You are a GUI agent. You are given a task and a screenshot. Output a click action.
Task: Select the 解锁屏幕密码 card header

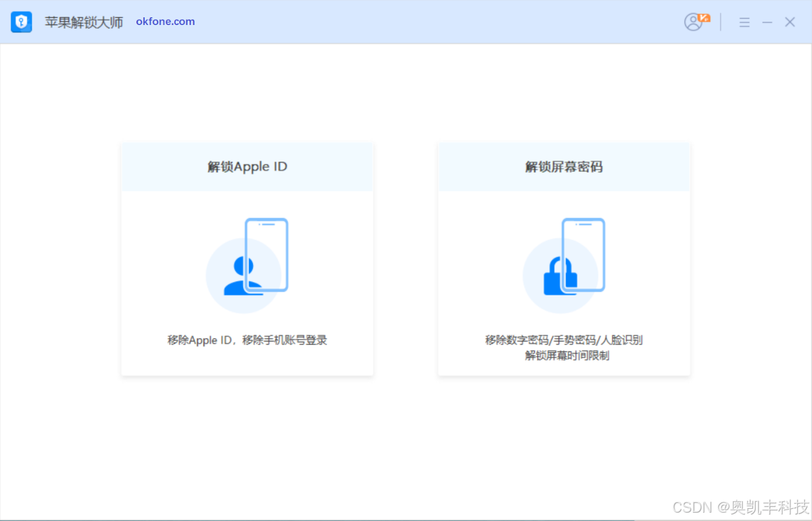click(564, 167)
